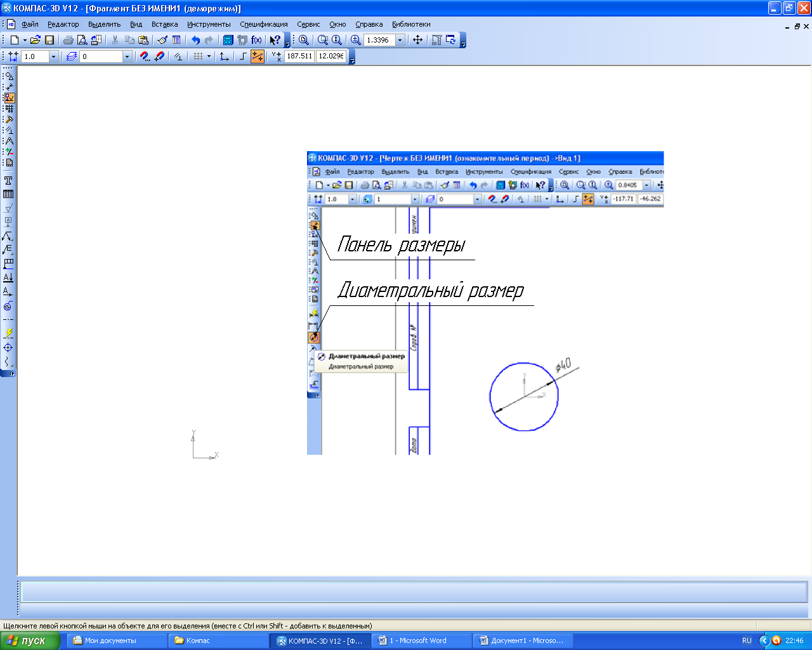
Task: Open the dropdown arrow next to New document
Action: [x=25, y=39]
